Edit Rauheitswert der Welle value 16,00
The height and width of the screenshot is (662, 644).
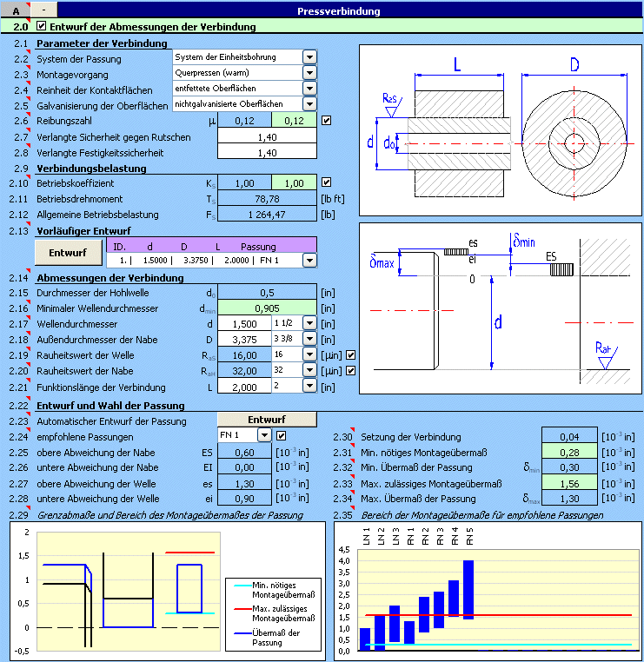click(x=244, y=355)
